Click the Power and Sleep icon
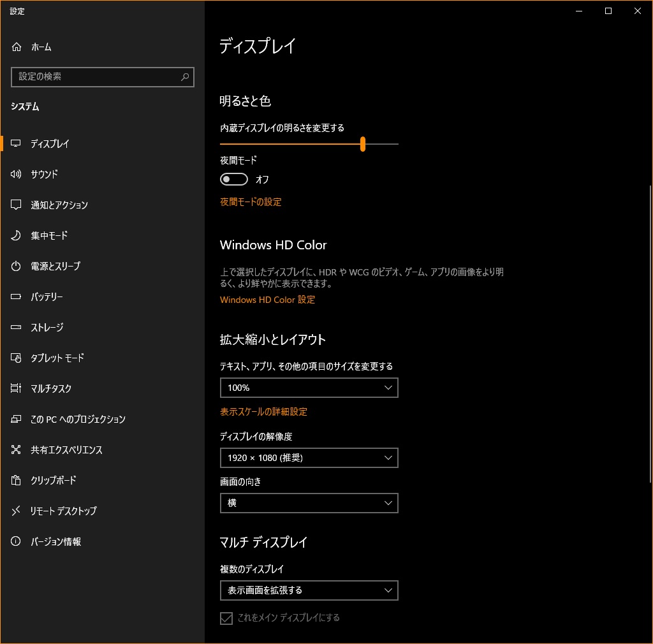 point(17,266)
